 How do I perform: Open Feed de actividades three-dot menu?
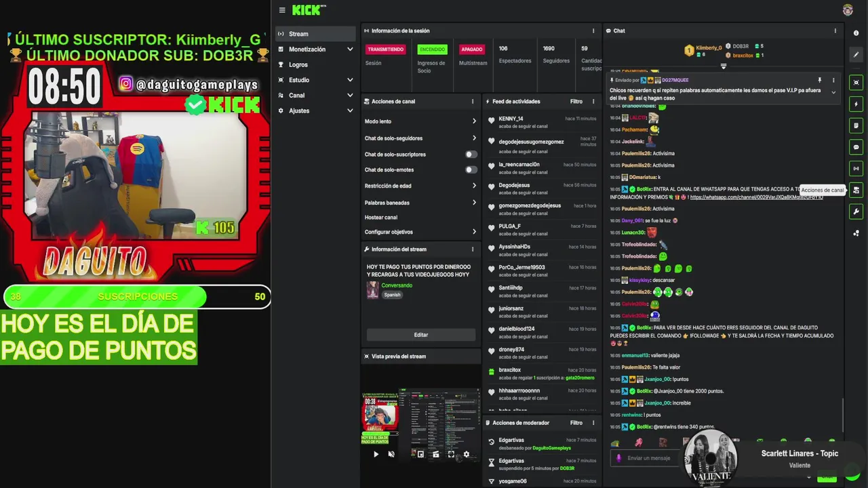point(593,101)
